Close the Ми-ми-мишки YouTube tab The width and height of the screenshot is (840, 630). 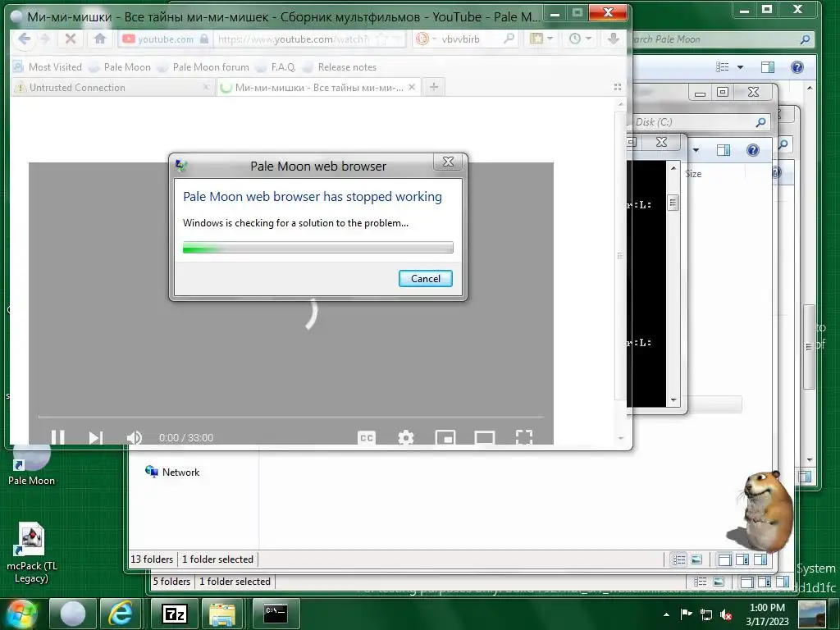[412, 87]
